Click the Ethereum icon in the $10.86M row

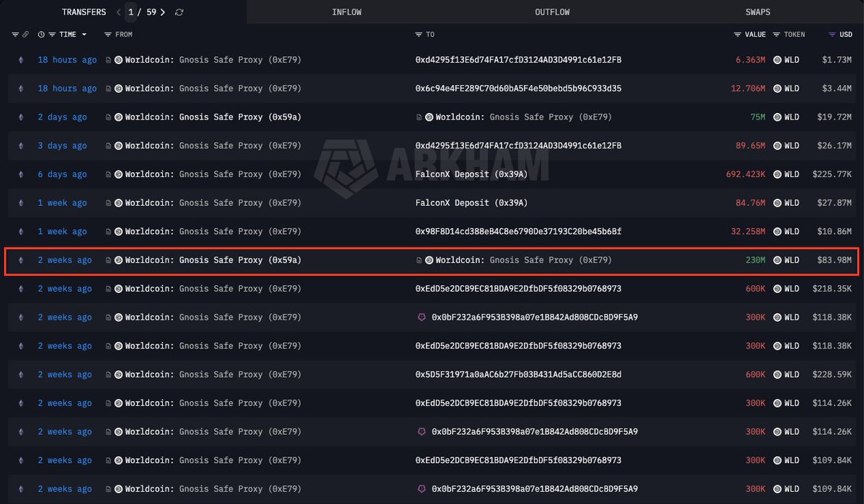[x=21, y=231]
